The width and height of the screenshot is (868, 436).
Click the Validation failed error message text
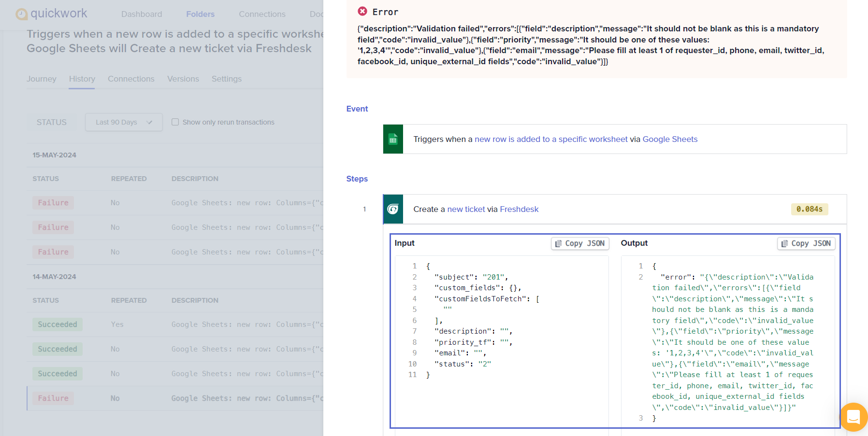point(591,45)
